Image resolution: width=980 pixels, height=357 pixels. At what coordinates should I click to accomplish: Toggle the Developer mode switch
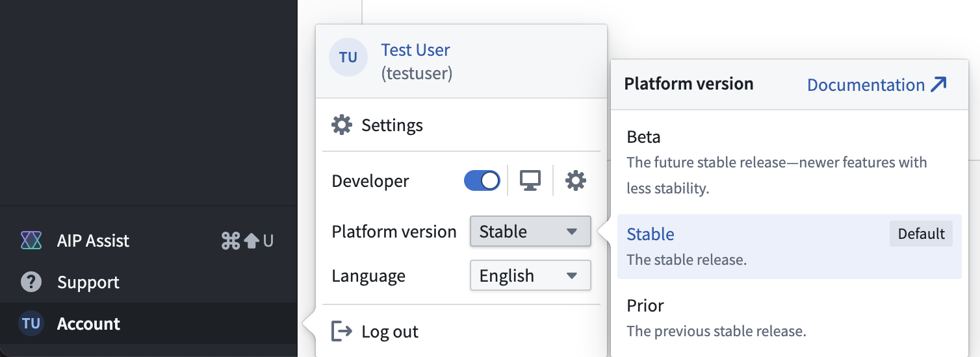coord(482,180)
